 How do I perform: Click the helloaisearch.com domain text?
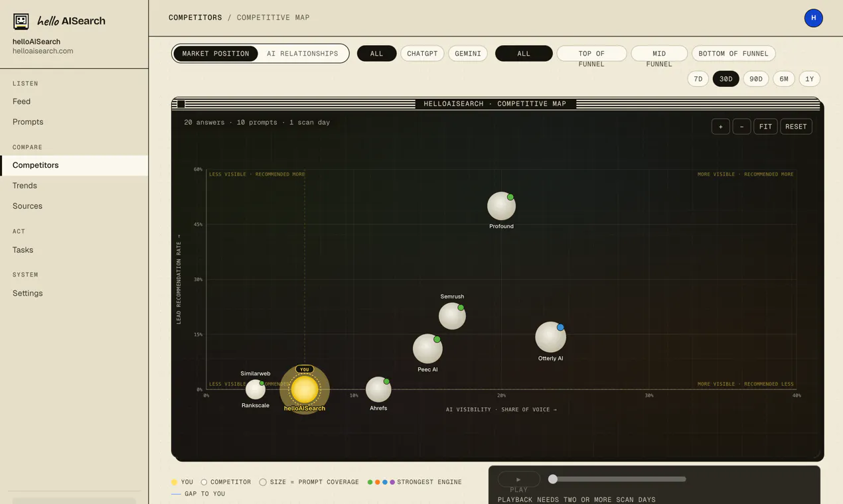coord(43,51)
